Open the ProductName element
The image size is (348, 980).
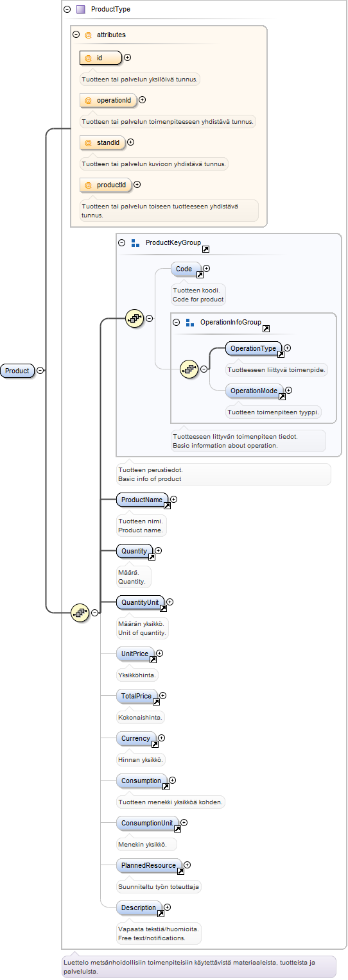tap(143, 500)
